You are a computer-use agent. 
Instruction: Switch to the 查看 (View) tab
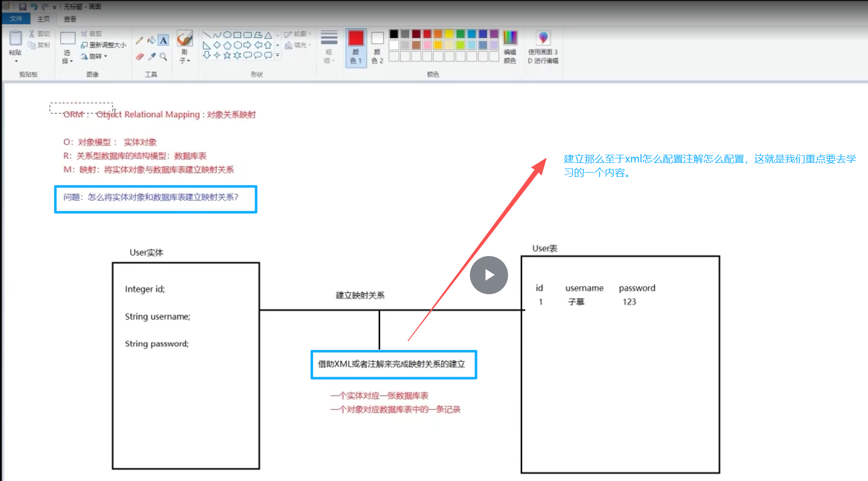[70, 19]
